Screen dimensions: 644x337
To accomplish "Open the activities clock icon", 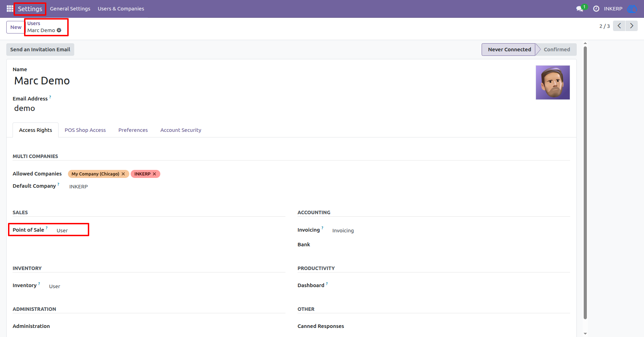I will click(596, 9).
